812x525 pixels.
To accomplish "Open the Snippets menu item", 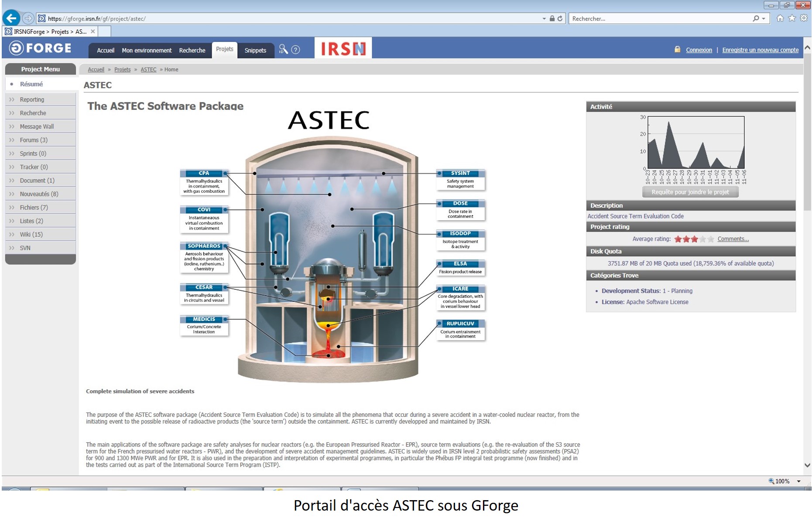I will (255, 51).
